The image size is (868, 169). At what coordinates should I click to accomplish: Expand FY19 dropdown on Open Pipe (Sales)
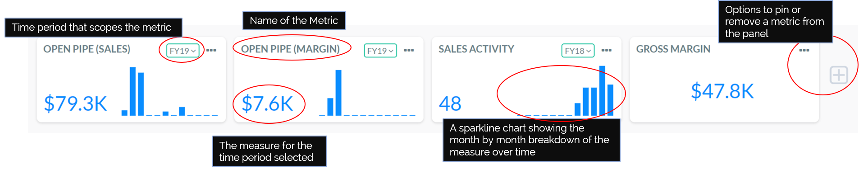pyautogui.click(x=183, y=51)
